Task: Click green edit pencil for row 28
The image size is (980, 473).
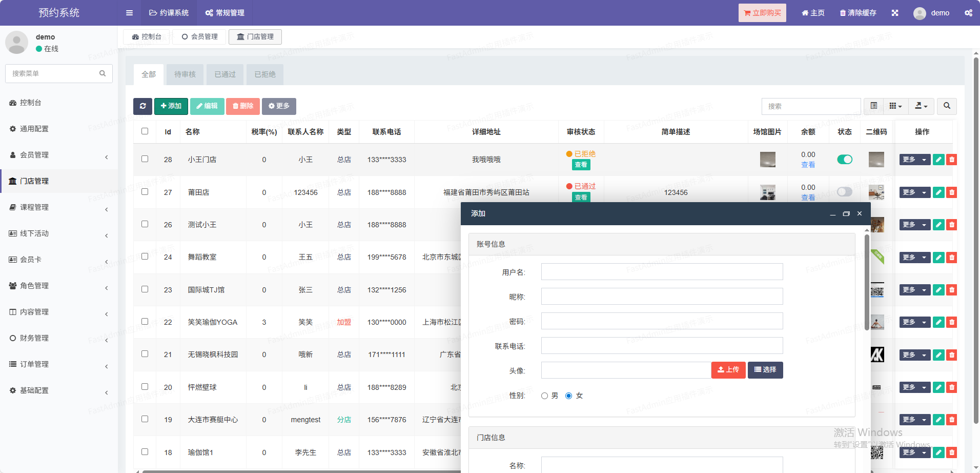Action: (938, 160)
